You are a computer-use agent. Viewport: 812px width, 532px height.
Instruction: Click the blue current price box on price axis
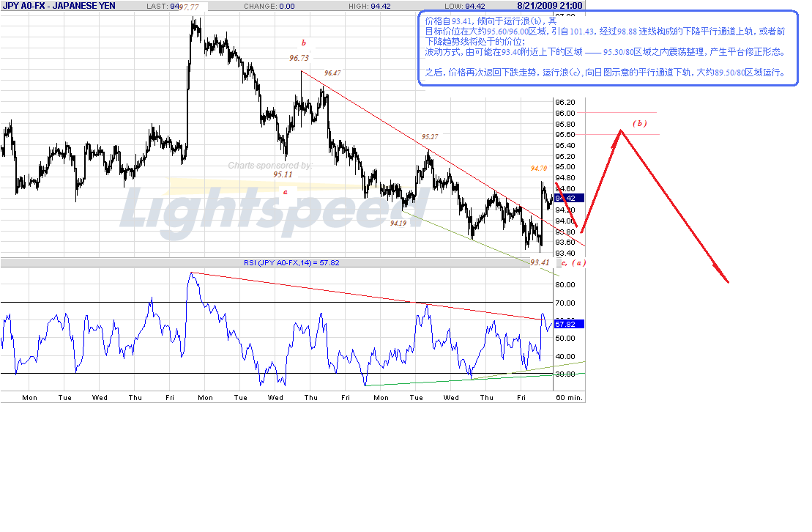click(569, 198)
